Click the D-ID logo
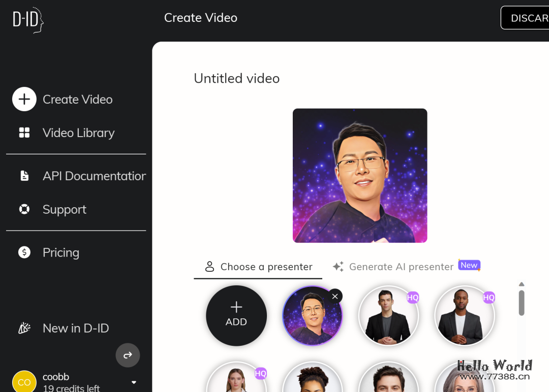Viewport: 549px width, 392px height. [x=28, y=21]
